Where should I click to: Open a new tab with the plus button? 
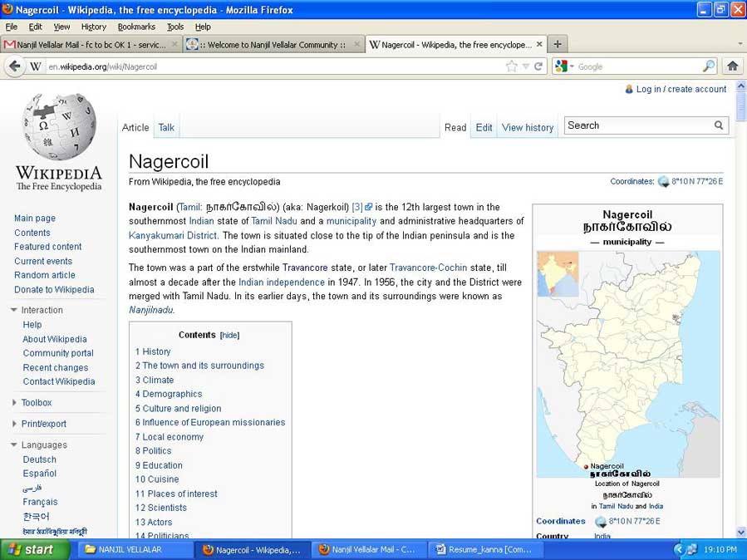click(x=557, y=45)
